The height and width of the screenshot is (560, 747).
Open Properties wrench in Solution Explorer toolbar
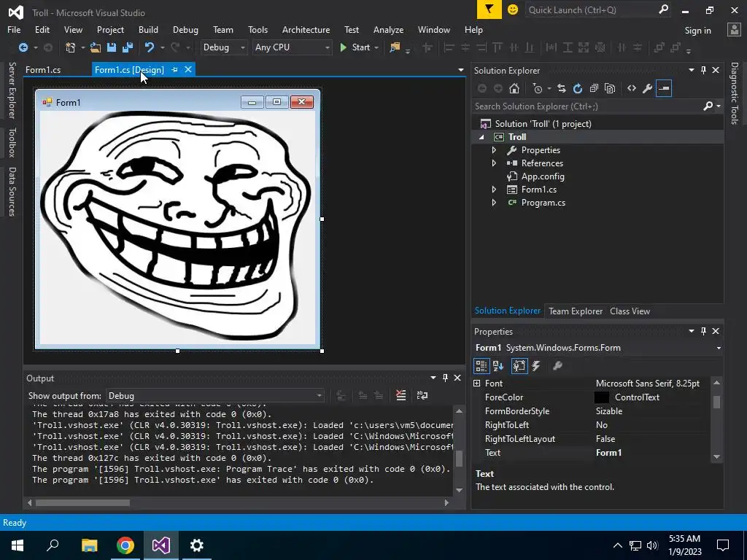(648, 88)
